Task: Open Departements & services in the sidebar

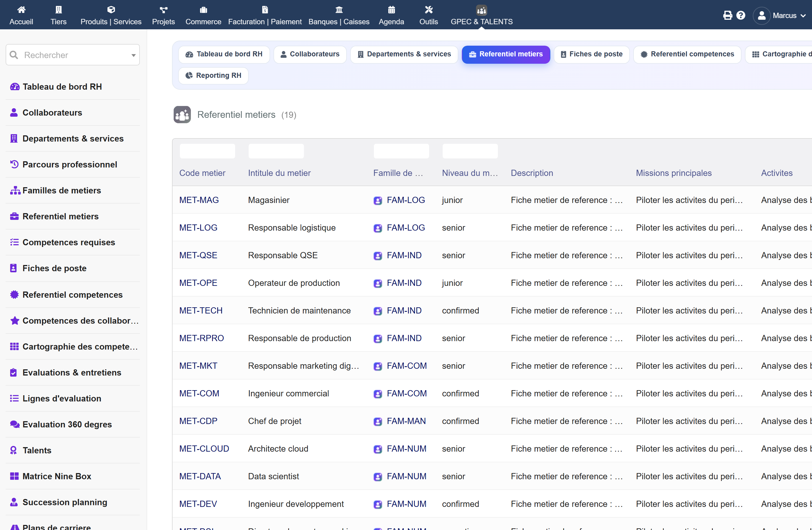Action: (73, 138)
